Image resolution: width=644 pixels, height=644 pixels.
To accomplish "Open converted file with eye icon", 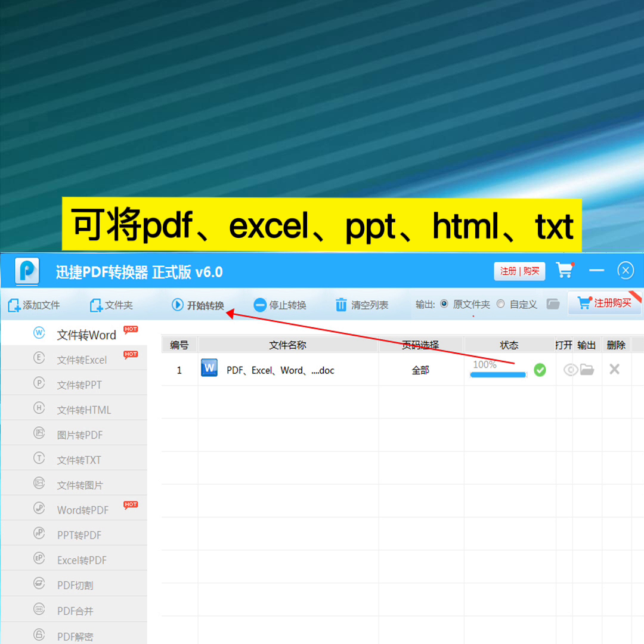I will click(x=571, y=370).
